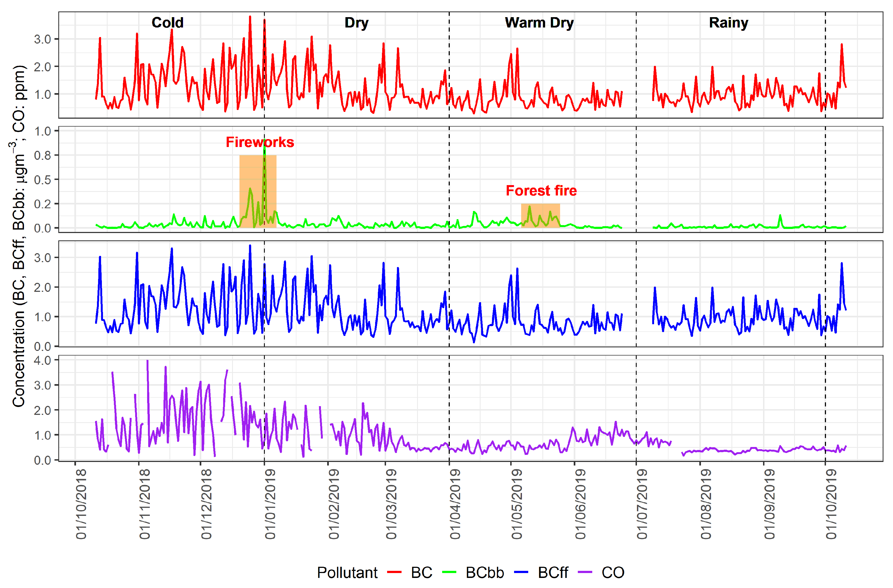Click the x-axis date 01/10/2018
The image size is (893, 588).
81,504
